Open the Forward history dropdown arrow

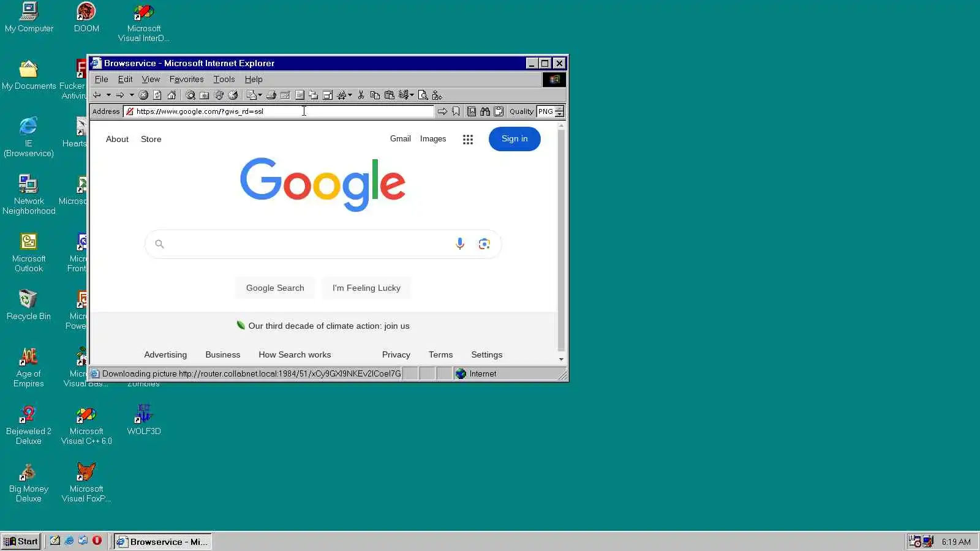point(132,95)
